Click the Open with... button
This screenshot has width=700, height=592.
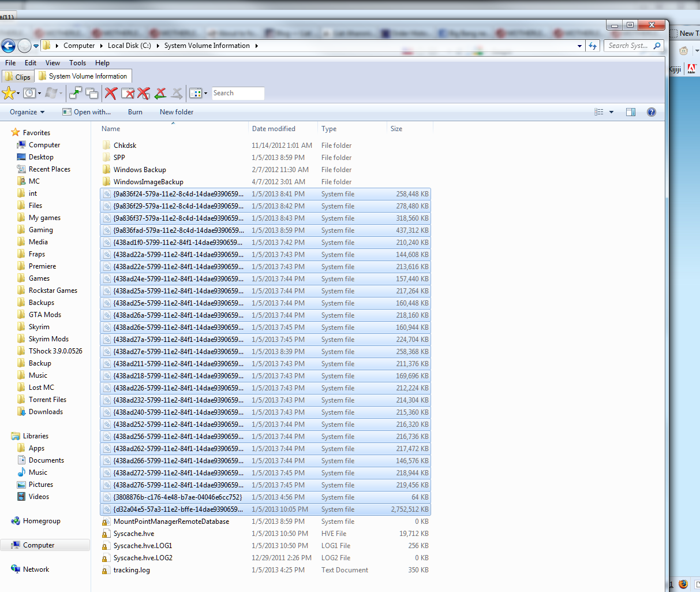[x=87, y=112]
